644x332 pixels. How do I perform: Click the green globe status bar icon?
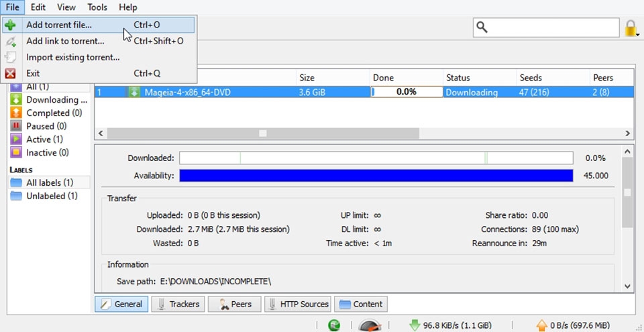coord(334,325)
